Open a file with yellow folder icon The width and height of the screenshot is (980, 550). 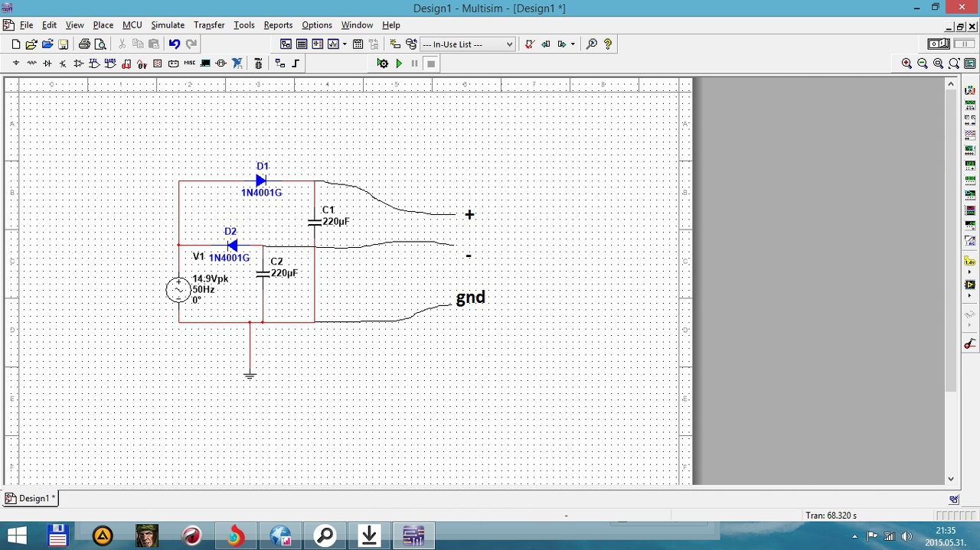[31, 44]
